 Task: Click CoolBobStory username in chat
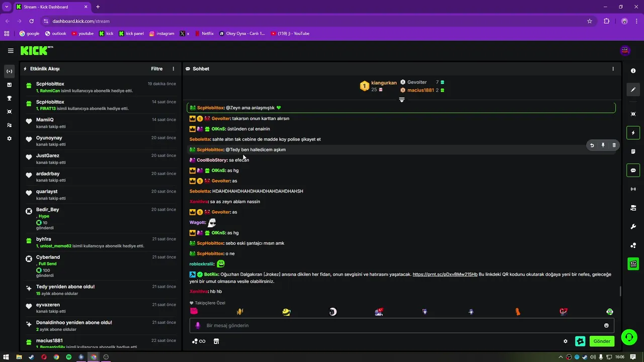(x=212, y=160)
